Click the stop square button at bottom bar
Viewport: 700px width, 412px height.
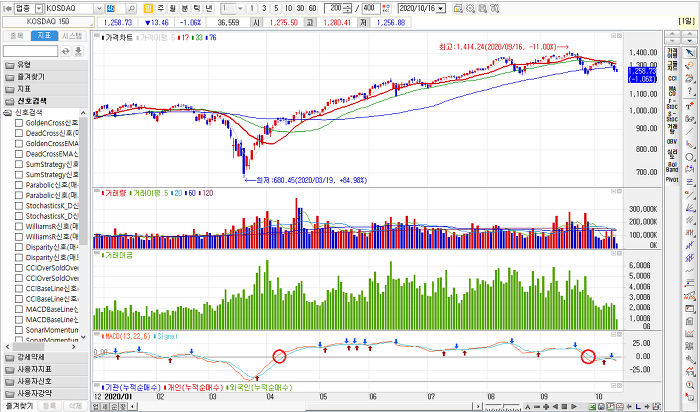tap(564, 407)
